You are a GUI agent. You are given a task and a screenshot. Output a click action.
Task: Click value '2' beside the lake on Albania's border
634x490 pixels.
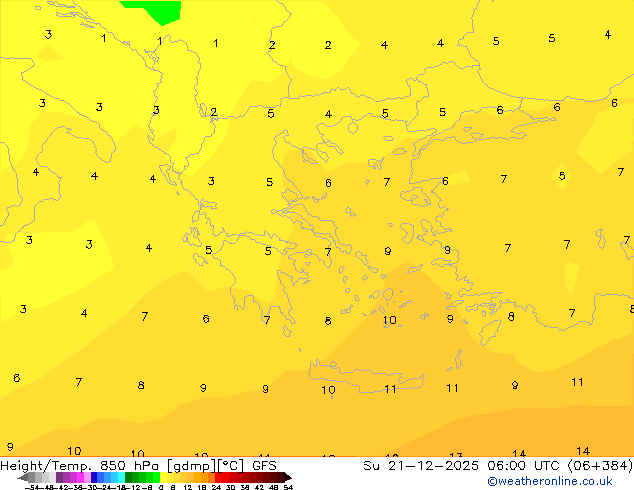[213, 112]
